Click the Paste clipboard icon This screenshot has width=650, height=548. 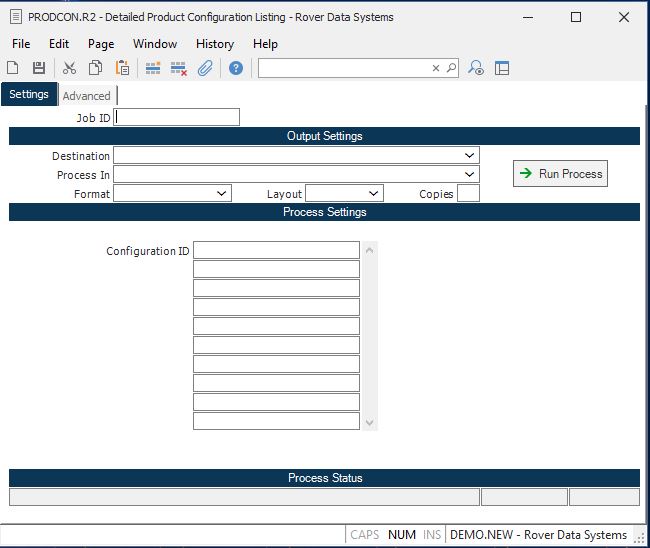click(122, 68)
